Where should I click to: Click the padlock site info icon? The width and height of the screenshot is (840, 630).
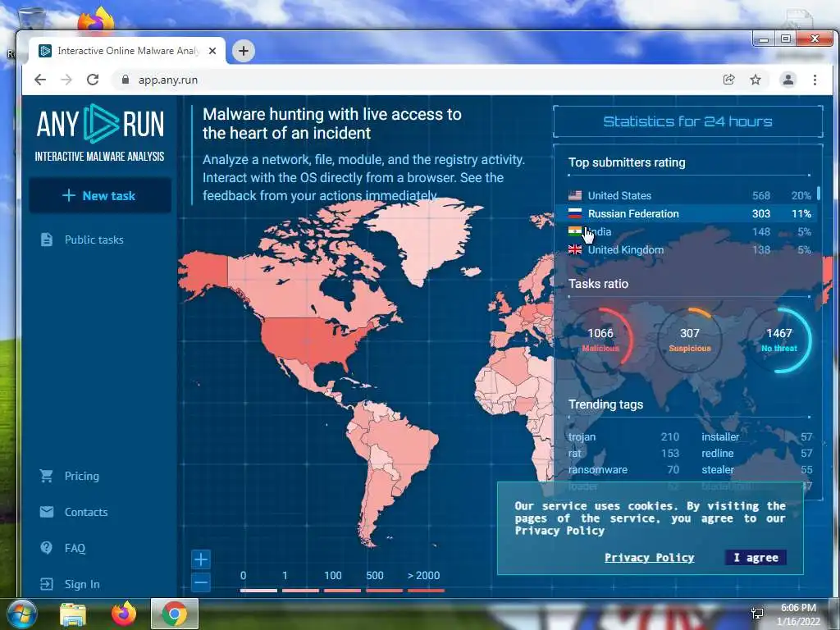tap(126, 80)
